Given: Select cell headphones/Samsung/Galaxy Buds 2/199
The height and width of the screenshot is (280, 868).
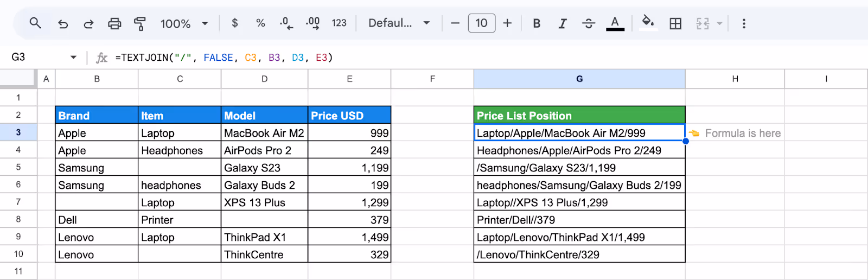Looking at the screenshot, I should point(579,184).
